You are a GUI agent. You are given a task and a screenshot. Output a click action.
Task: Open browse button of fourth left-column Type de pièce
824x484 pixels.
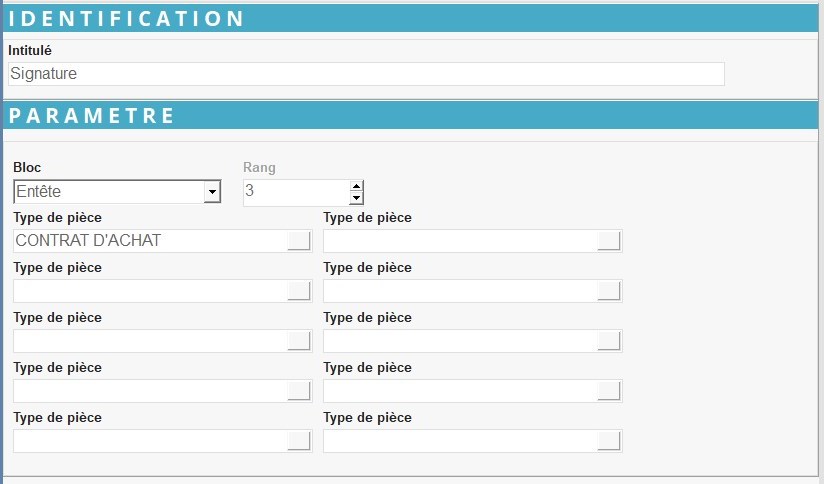tap(299, 391)
